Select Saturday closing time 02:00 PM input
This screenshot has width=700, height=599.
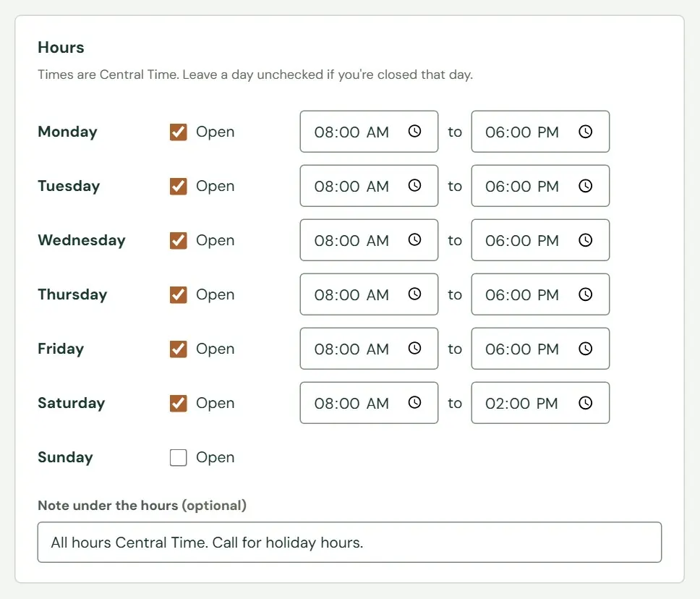pyautogui.click(x=540, y=403)
